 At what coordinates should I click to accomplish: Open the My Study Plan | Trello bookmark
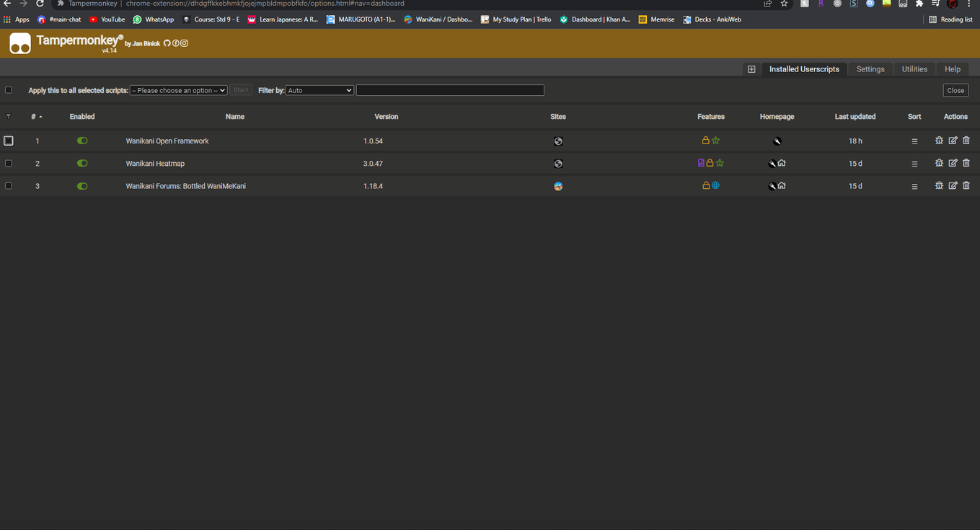pos(516,19)
